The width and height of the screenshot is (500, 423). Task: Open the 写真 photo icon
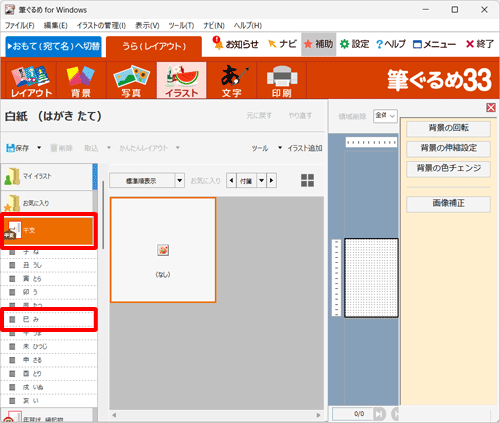point(131,81)
